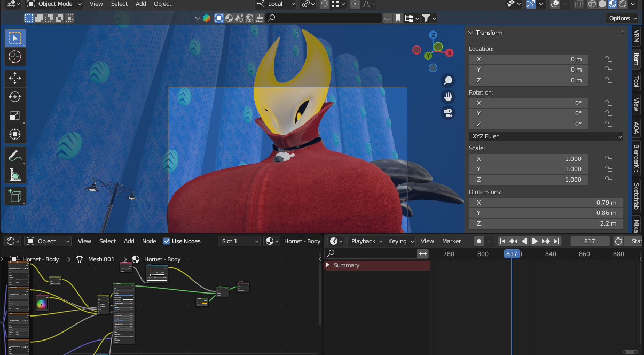This screenshot has height=355, width=644.
Task: Switch to the Tool sidebar tab
Action: [636, 81]
